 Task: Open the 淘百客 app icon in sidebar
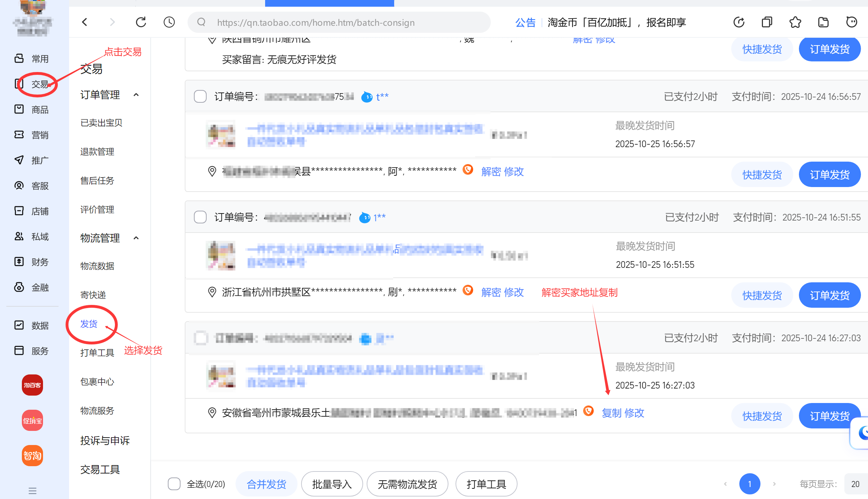pos(32,385)
